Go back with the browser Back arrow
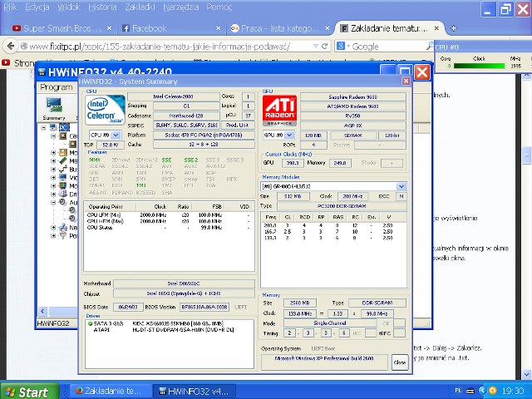532x399 pixels. point(11,46)
